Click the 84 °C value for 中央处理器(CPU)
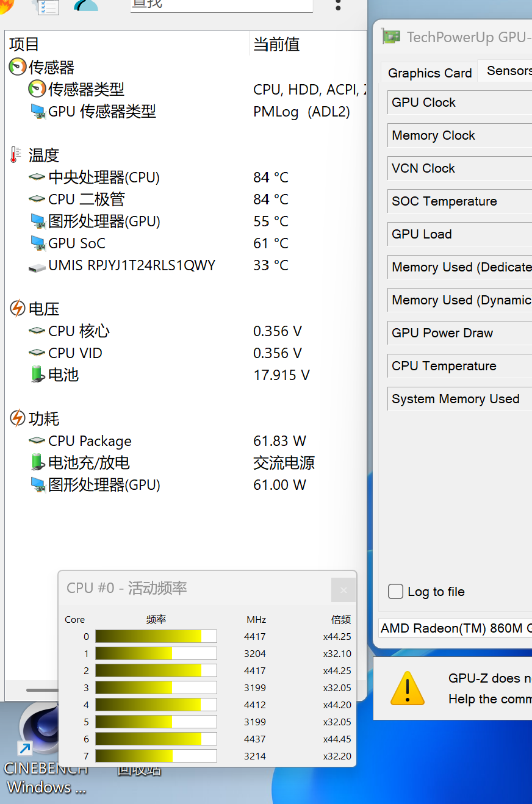Image resolution: width=532 pixels, height=804 pixels. click(x=271, y=178)
